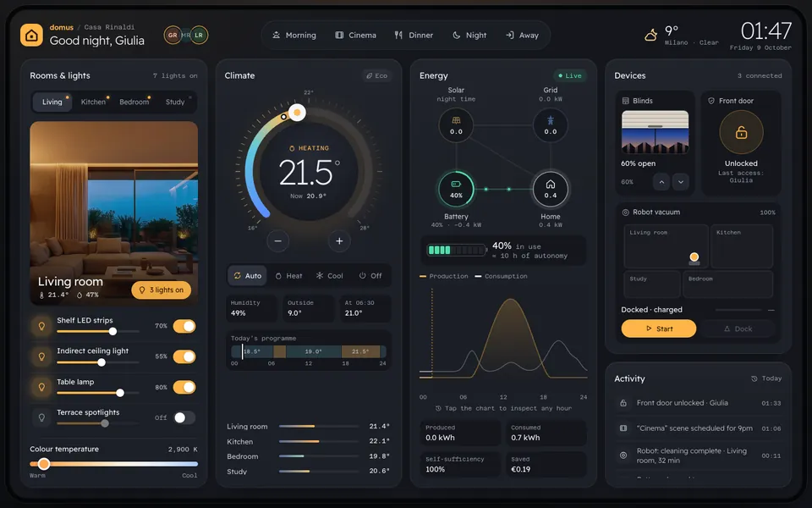Decrease the temperature with minus button
This screenshot has height=508, width=812.
coord(278,241)
